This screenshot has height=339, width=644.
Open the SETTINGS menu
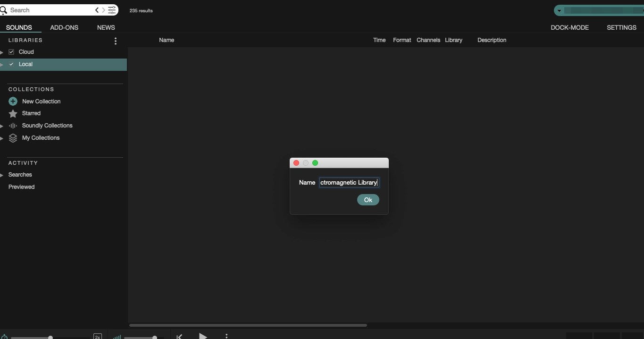[x=621, y=27]
